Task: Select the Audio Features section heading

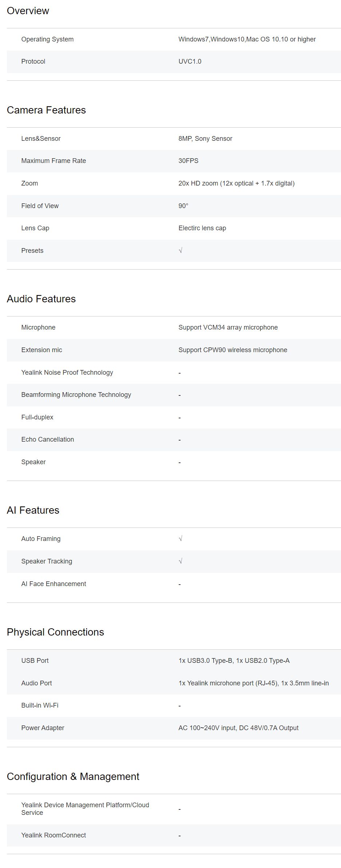Action: click(41, 299)
